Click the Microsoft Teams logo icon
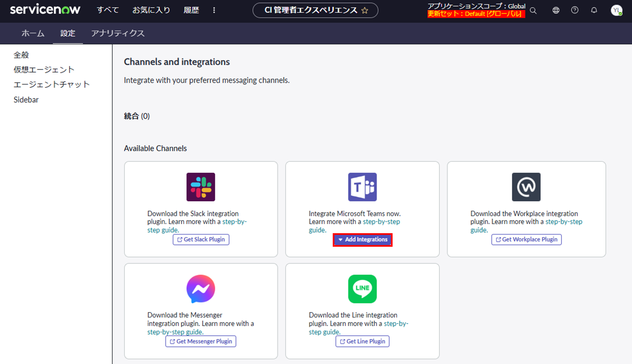 (362, 187)
